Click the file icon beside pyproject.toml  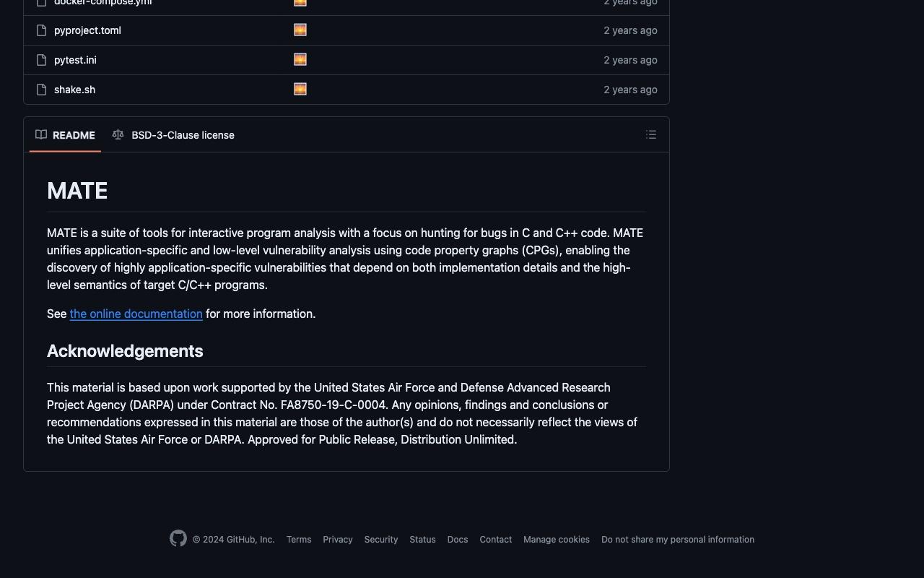pos(41,30)
